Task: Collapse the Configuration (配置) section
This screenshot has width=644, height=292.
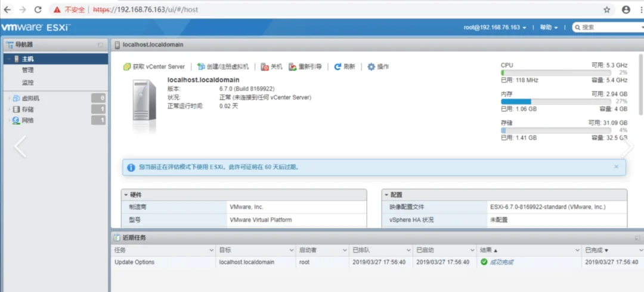Action: 386,195
